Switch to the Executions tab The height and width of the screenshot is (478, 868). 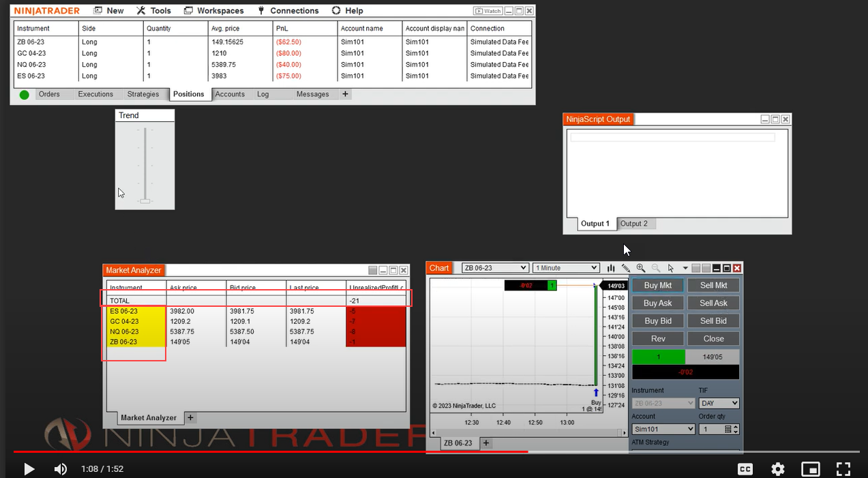coord(95,94)
